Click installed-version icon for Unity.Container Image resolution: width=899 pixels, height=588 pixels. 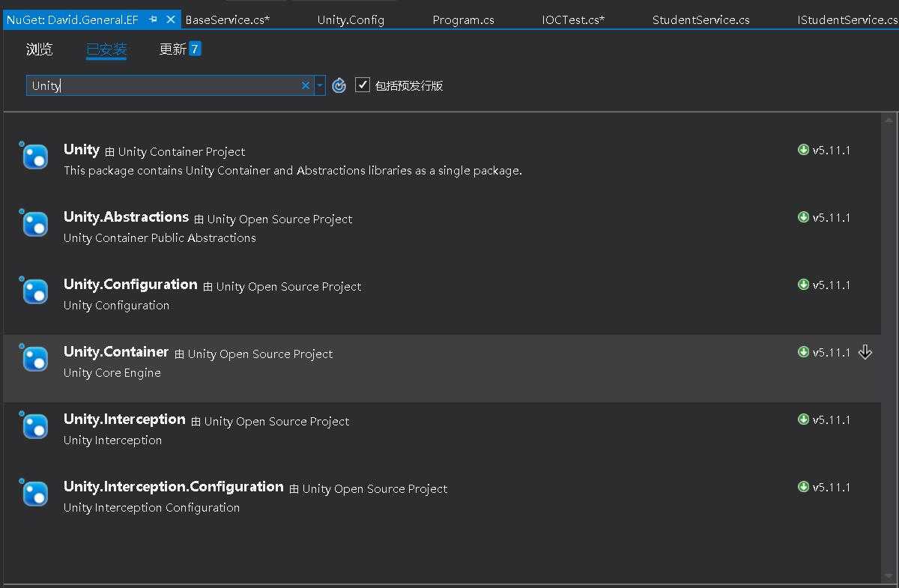803,352
